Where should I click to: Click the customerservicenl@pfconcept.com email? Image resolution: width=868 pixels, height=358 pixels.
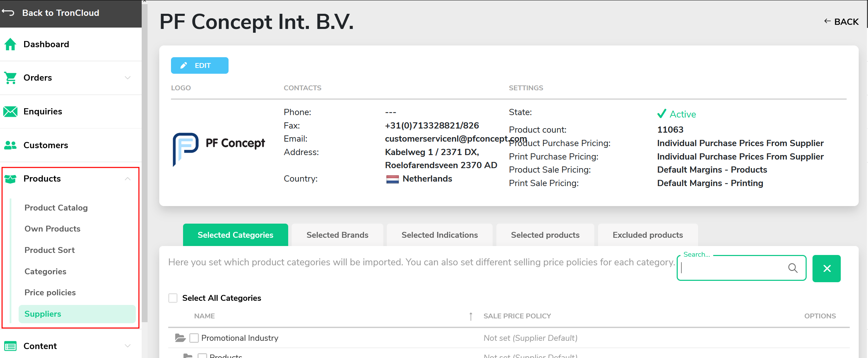point(456,139)
